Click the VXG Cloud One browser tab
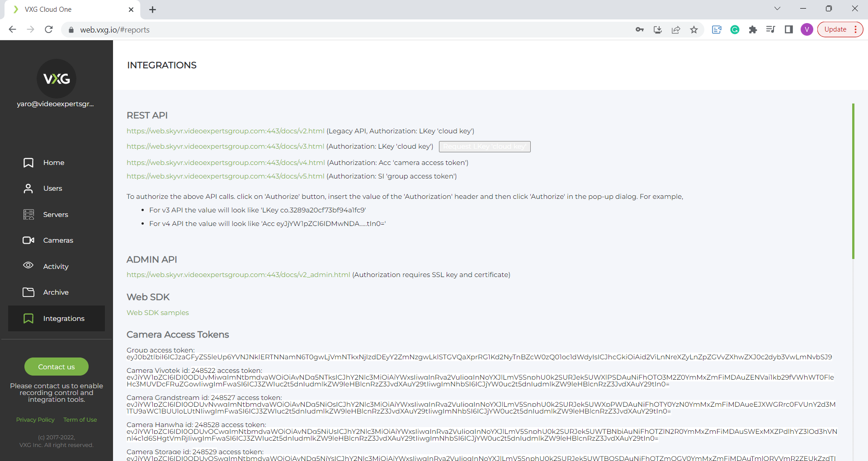 point(72,9)
